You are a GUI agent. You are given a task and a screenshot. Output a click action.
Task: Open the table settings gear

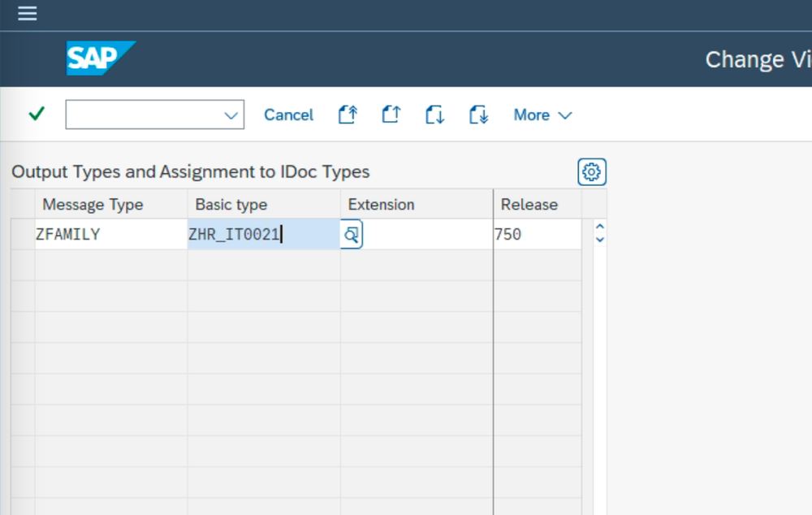click(591, 171)
